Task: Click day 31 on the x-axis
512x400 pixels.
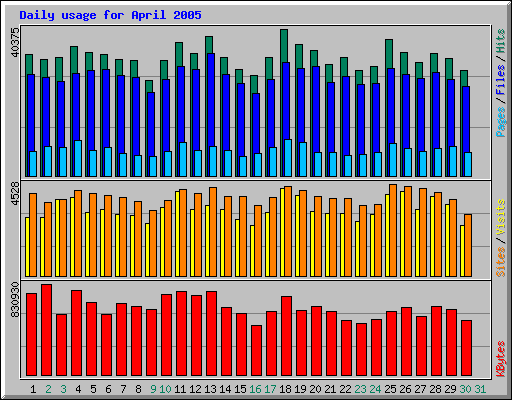Action: tap(480, 389)
